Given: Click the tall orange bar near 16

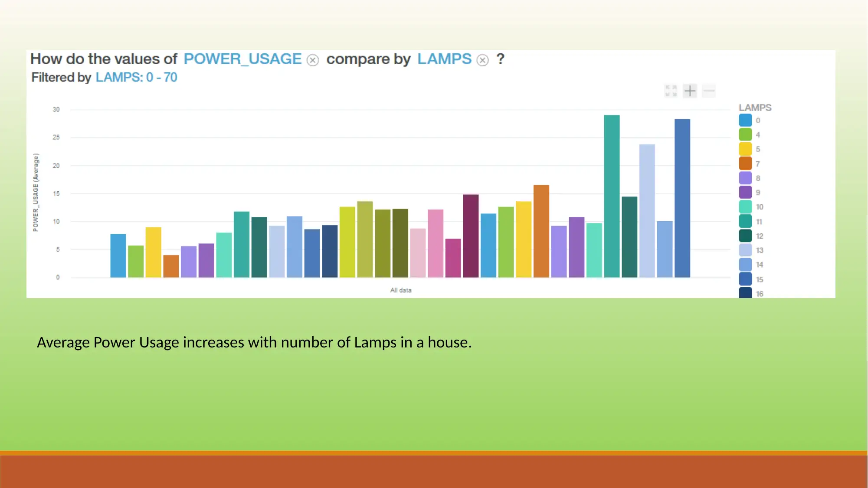Looking at the screenshot, I should [x=541, y=231].
